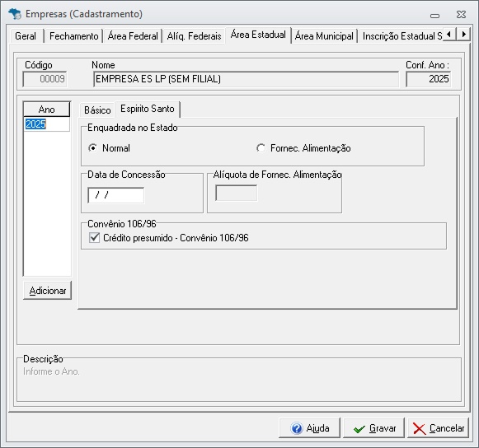Show previous tabs with the left arrow
479x448 pixels.
tap(449, 34)
